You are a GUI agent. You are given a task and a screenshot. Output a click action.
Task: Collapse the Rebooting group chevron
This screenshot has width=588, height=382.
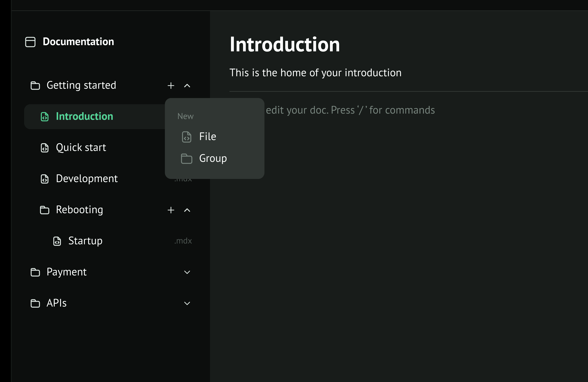click(187, 210)
